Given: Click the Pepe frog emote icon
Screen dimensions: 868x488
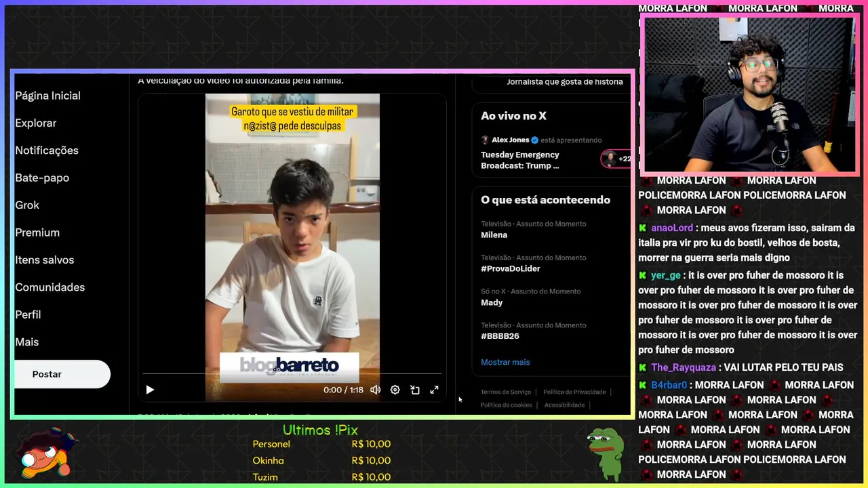Looking at the screenshot, I should [605, 453].
